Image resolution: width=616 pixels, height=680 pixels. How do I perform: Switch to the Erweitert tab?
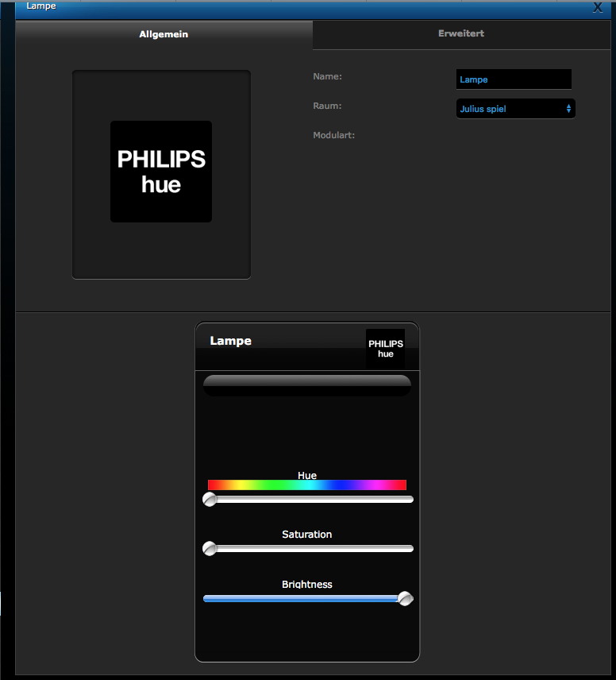click(x=460, y=34)
